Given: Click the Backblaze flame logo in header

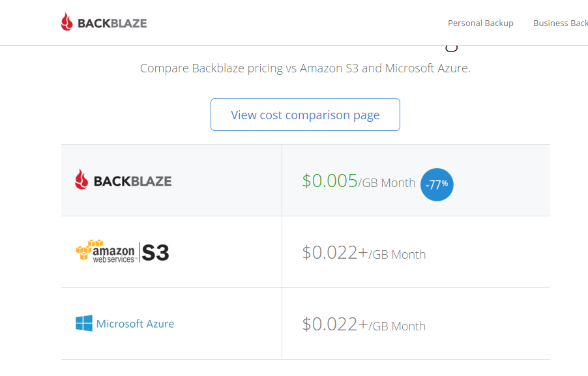Looking at the screenshot, I should click(66, 22).
